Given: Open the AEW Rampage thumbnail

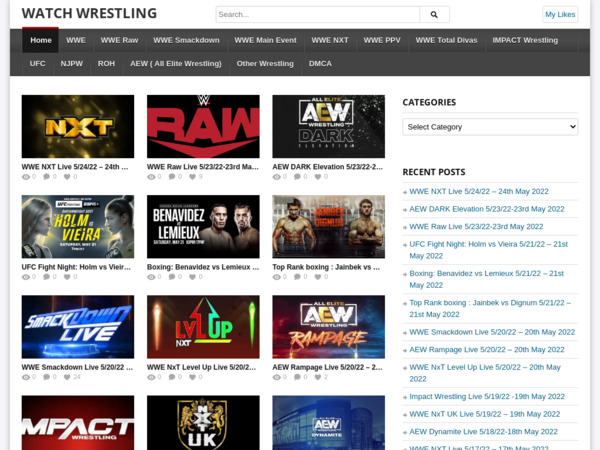Looking at the screenshot, I should click(329, 327).
